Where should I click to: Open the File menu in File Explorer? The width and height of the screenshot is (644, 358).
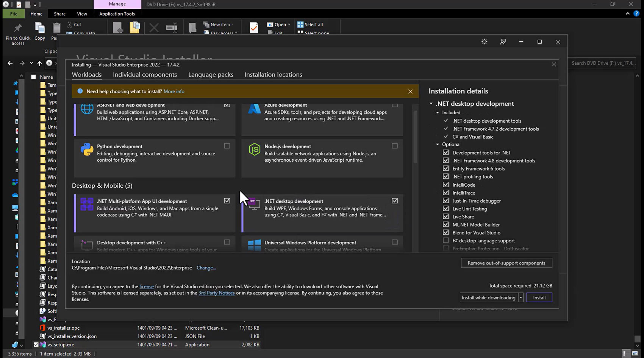click(x=14, y=14)
